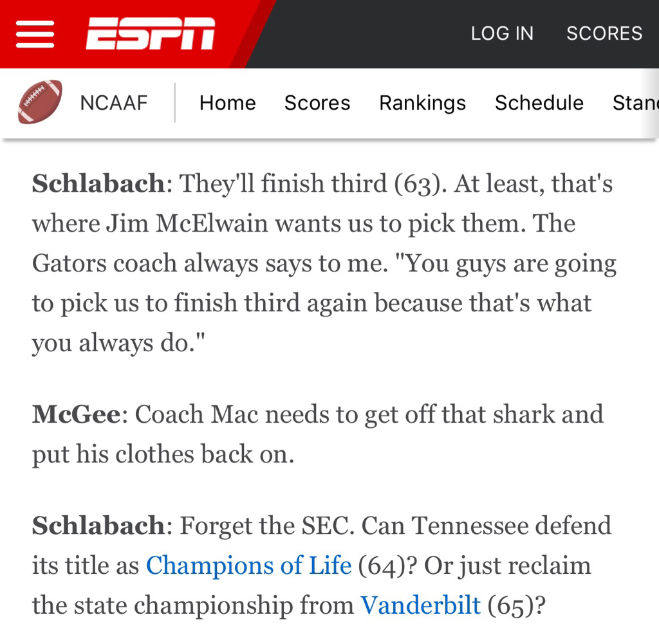Viewport: 659px width, 644px height.
Task: Click the last bold Schlabach name
Action: click(x=98, y=526)
